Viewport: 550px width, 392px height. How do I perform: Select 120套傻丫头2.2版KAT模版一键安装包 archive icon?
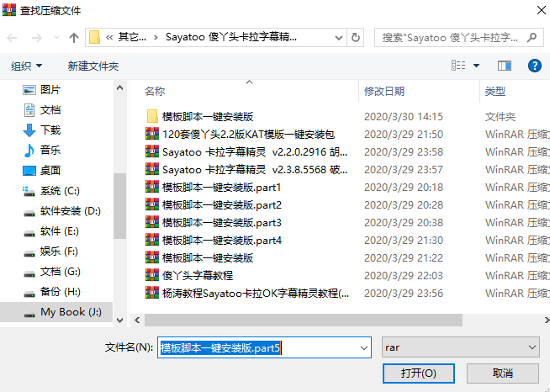[152, 134]
